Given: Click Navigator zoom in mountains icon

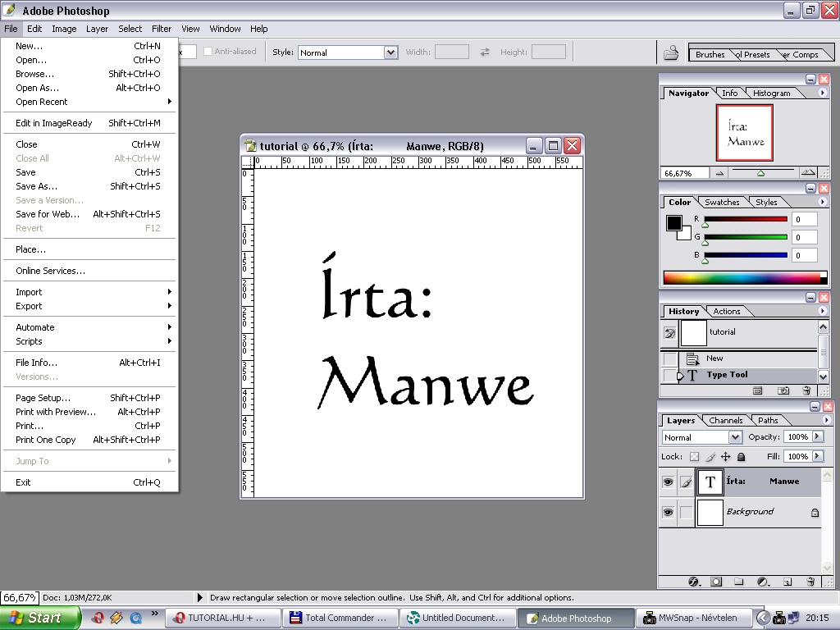Looking at the screenshot, I should (808, 173).
